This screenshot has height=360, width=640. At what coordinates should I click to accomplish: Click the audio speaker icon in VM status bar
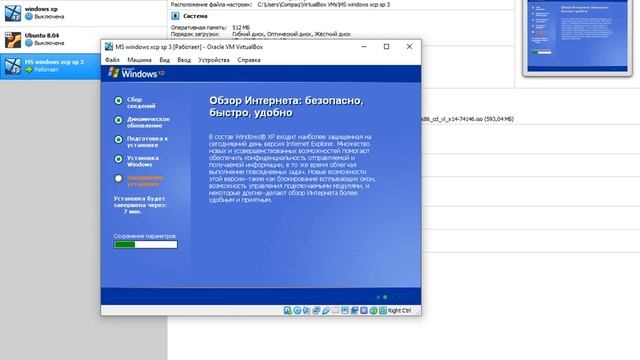pos(306,311)
